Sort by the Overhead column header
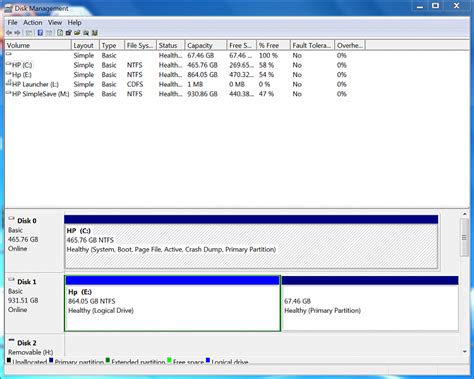 pos(350,45)
